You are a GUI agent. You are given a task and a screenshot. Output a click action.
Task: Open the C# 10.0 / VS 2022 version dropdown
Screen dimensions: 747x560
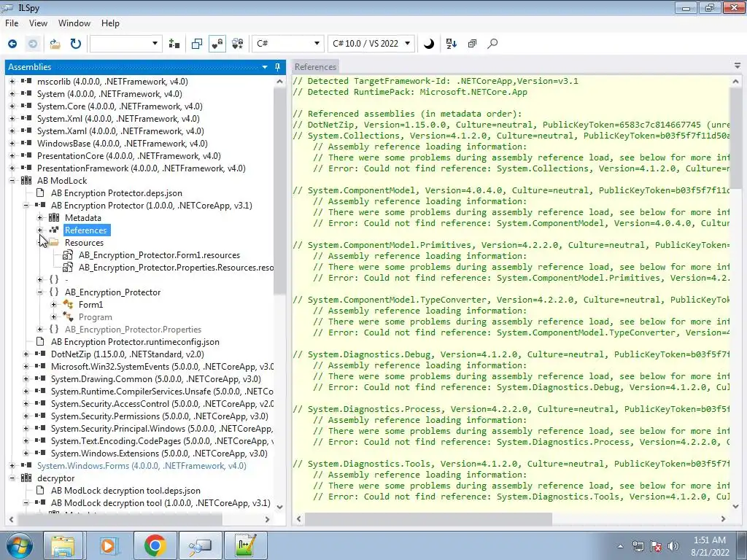(x=371, y=44)
